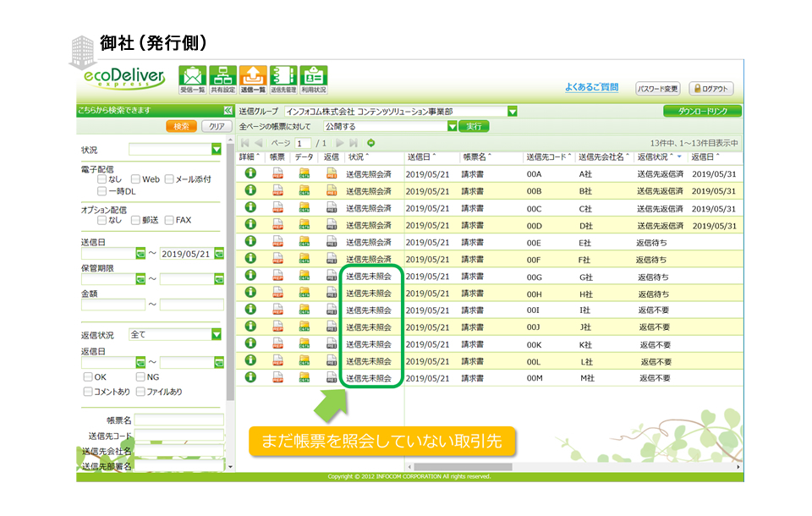This screenshot has width=812, height=516.
Task: Open the 受信一覧 inbox list icon
Action: pos(192,78)
